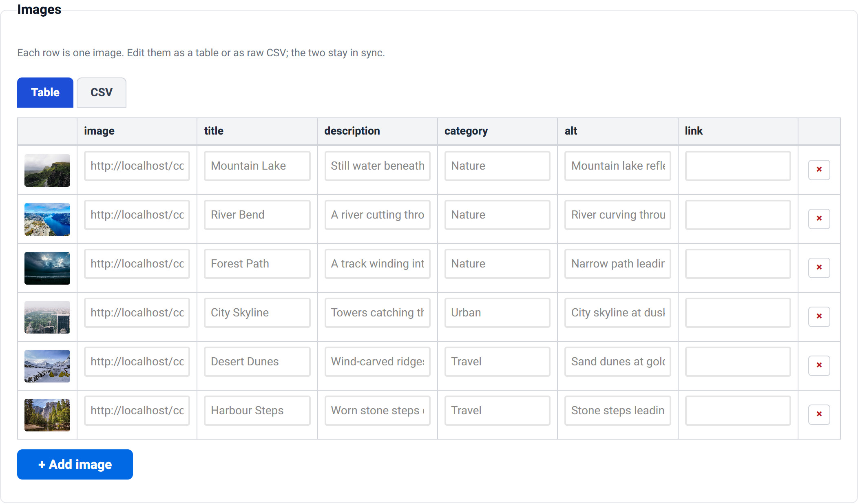Edit the Desert Dunes Travel category field
Viewport: 858px width, 504px height.
coord(498,362)
